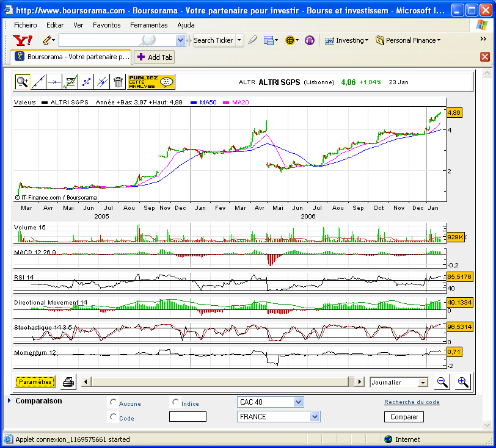Click the Code comparison text field
496x448 pixels.
pyautogui.click(x=188, y=417)
